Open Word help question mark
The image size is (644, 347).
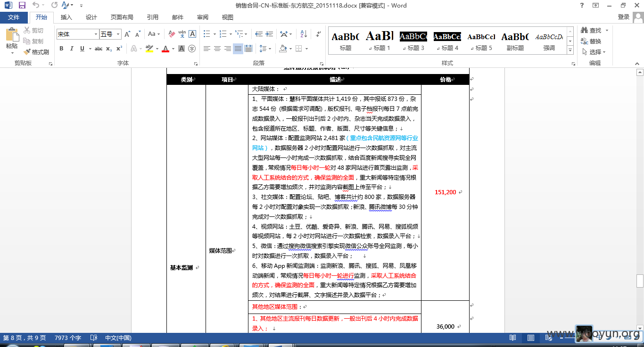[x=583, y=6]
